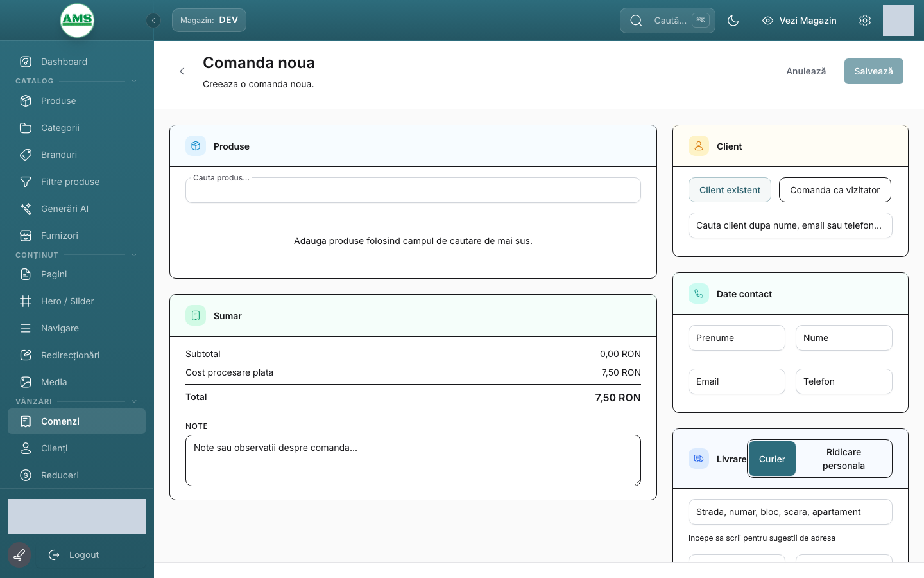This screenshot has height=578, width=924.
Task: Go back using the arrow beside Comanda noua
Action: [182, 71]
